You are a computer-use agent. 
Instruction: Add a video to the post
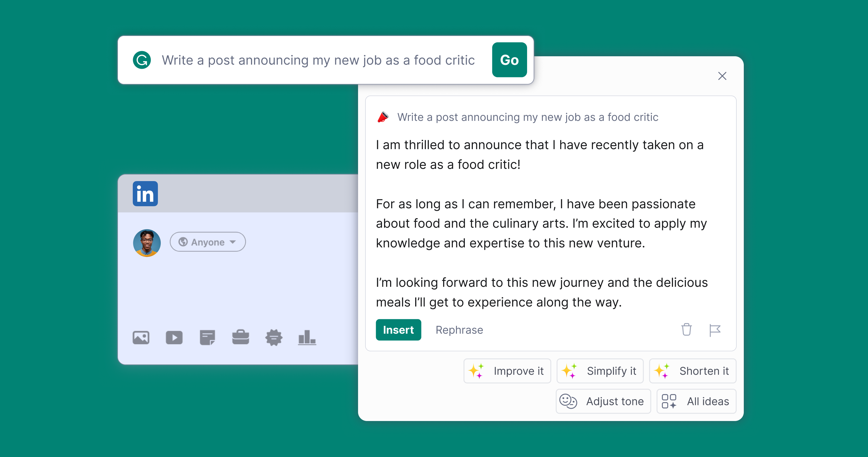174,337
